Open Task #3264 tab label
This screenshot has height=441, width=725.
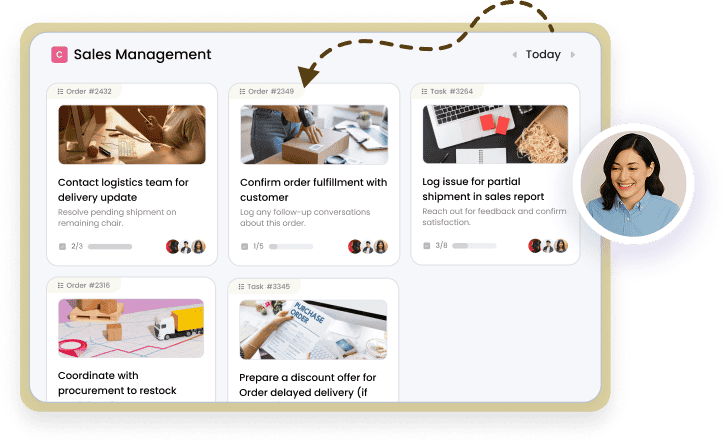451,92
